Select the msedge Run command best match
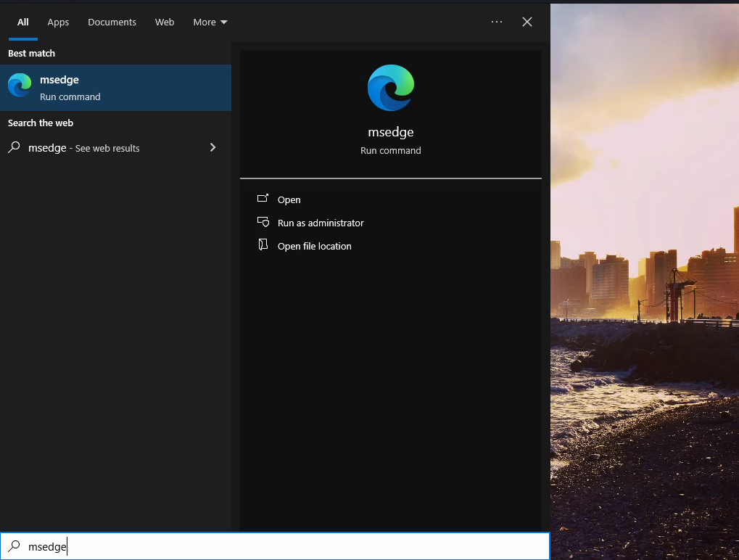Viewport: 739px width, 560px height. pyautogui.click(x=115, y=88)
